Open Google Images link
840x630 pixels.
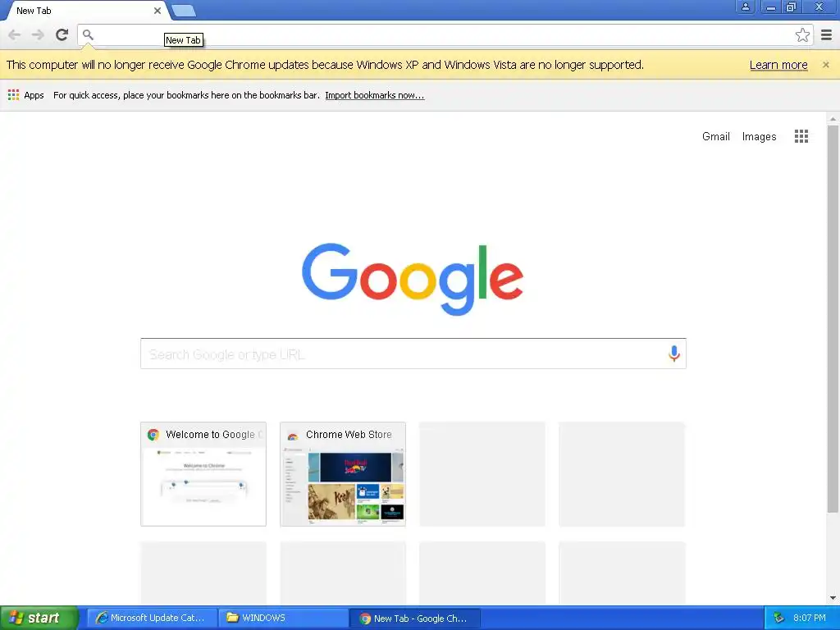pyautogui.click(x=759, y=137)
